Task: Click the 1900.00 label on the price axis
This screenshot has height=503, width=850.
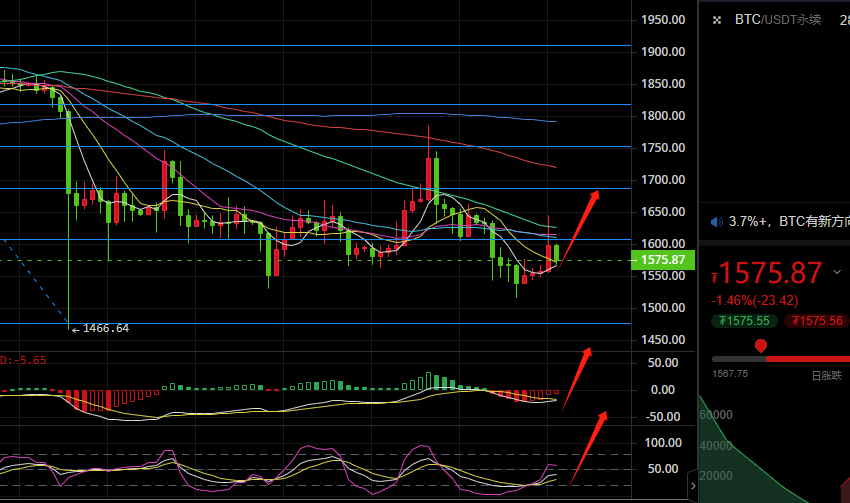Action: pyautogui.click(x=663, y=52)
